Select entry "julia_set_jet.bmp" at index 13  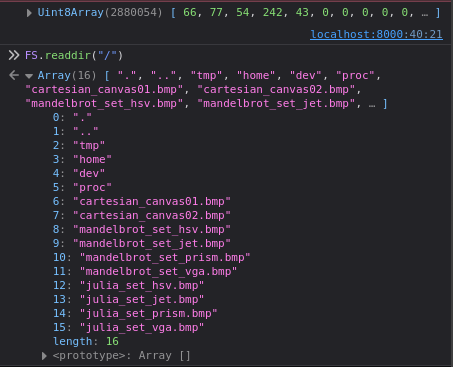pyautogui.click(x=128, y=299)
